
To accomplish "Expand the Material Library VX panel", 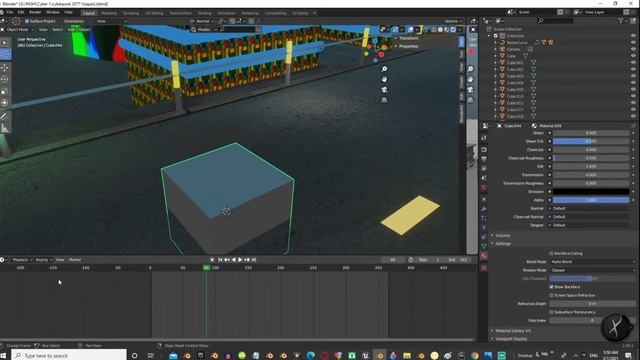I will pos(513,331).
